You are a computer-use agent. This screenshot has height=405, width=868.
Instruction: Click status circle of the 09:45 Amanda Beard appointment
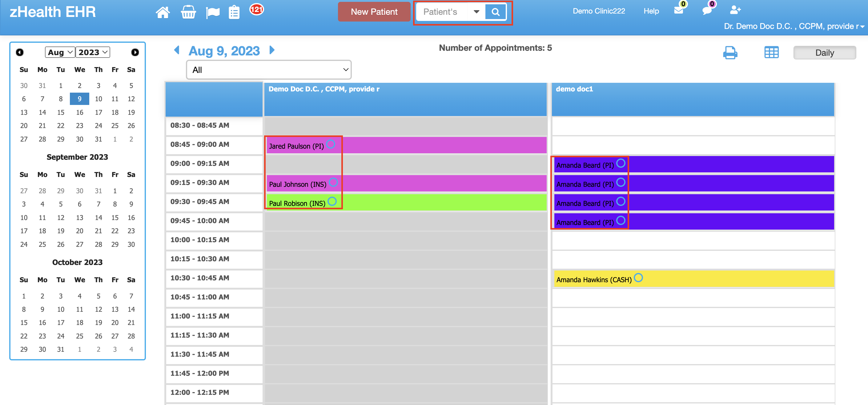(x=621, y=221)
